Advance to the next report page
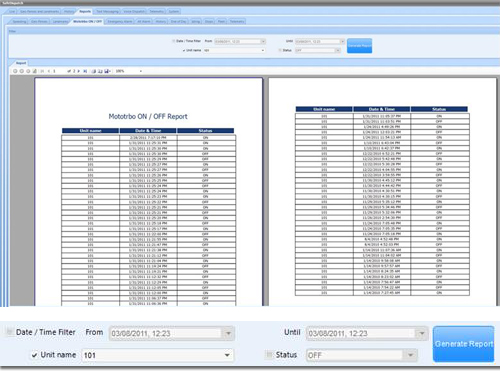The image size is (500, 376). point(79,71)
